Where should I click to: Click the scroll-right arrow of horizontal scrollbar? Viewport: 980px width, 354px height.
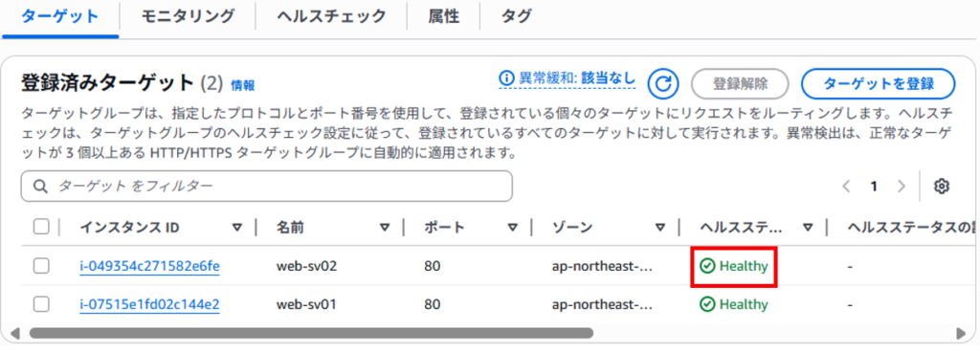click(961, 333)
